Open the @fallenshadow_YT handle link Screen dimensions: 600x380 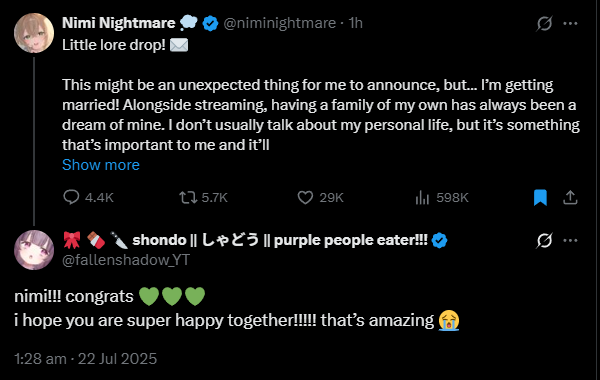click(x=126, y=260)
